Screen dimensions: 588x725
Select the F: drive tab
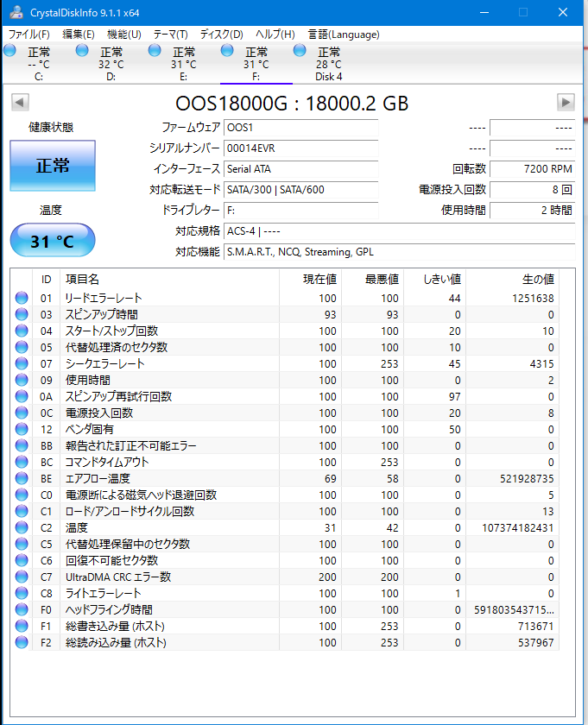point(256,64)
